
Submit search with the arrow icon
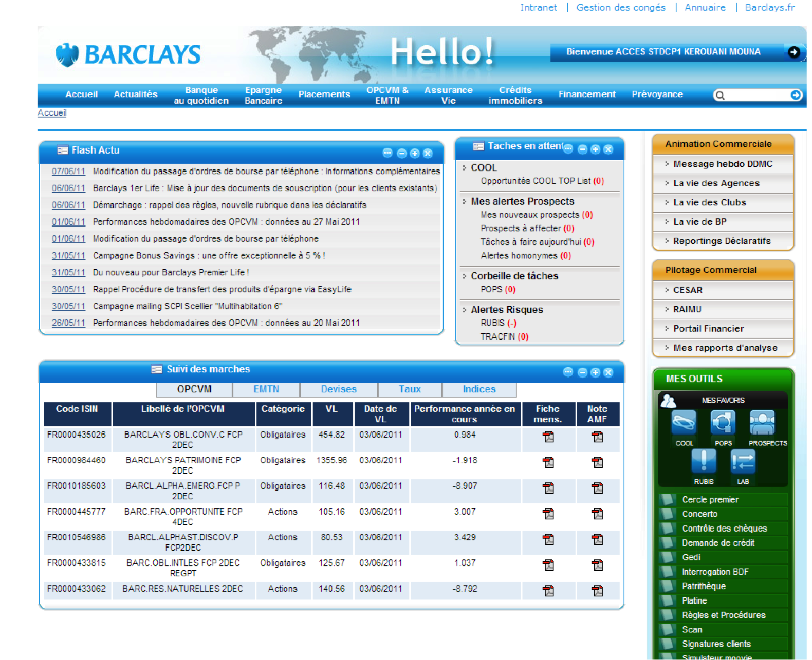(796, 95)
